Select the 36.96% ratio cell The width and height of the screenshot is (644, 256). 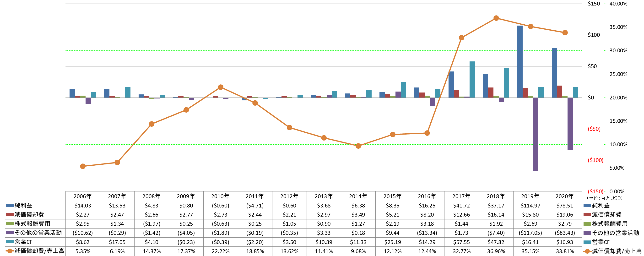pyautogui.click(x=496, y=251)
